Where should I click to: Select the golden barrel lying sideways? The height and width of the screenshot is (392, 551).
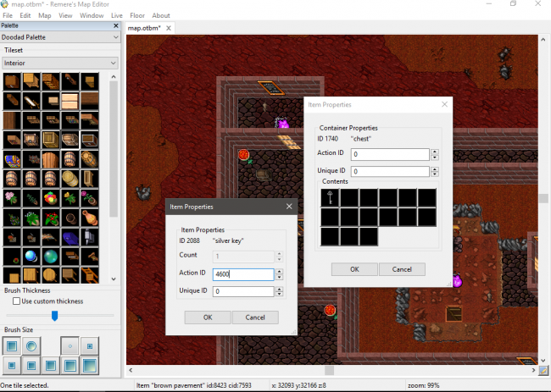point(70,179)
